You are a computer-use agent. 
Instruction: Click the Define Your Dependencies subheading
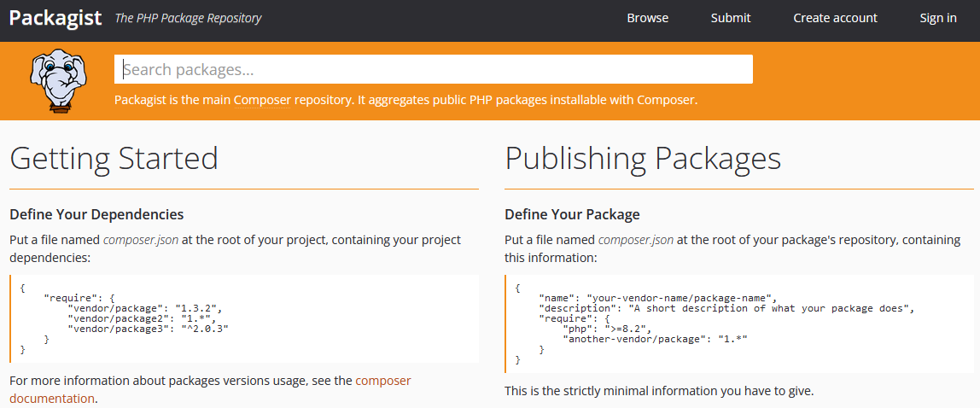coord(96,214)
